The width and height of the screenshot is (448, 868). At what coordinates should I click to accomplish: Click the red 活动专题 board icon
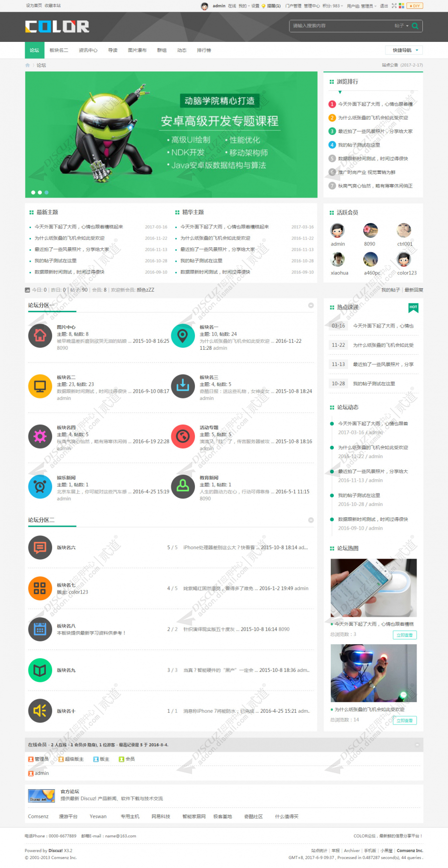(x=183, y=436)
